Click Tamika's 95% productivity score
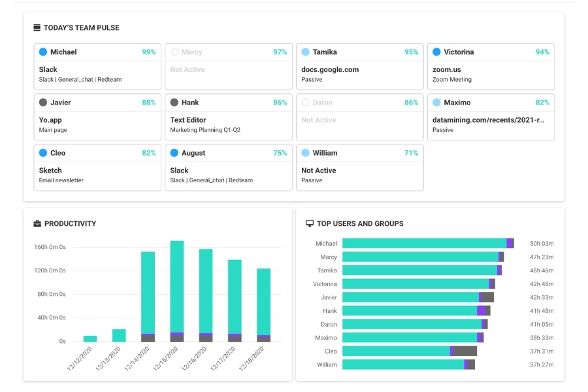This screenshot has height=392, width=588. click(412, 52)
